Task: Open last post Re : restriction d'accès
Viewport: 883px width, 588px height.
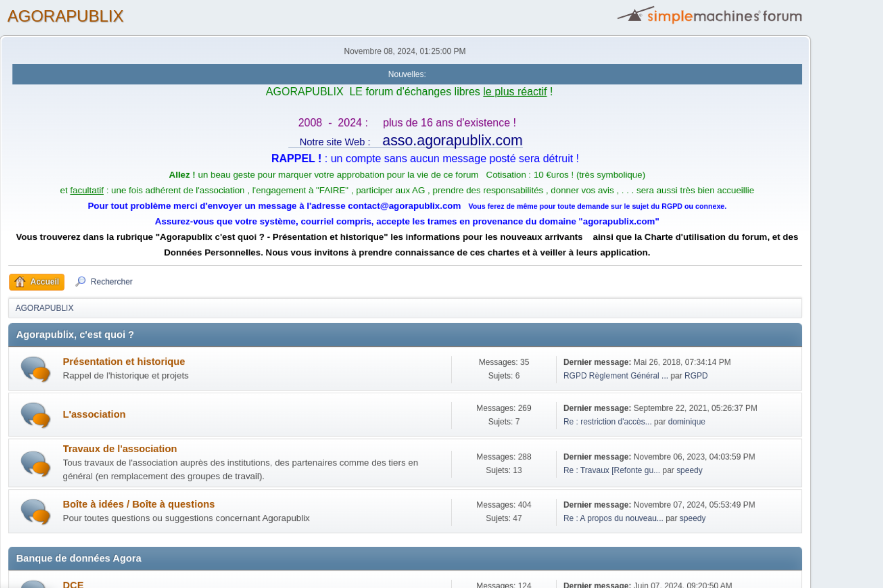Action: (607, 422)
